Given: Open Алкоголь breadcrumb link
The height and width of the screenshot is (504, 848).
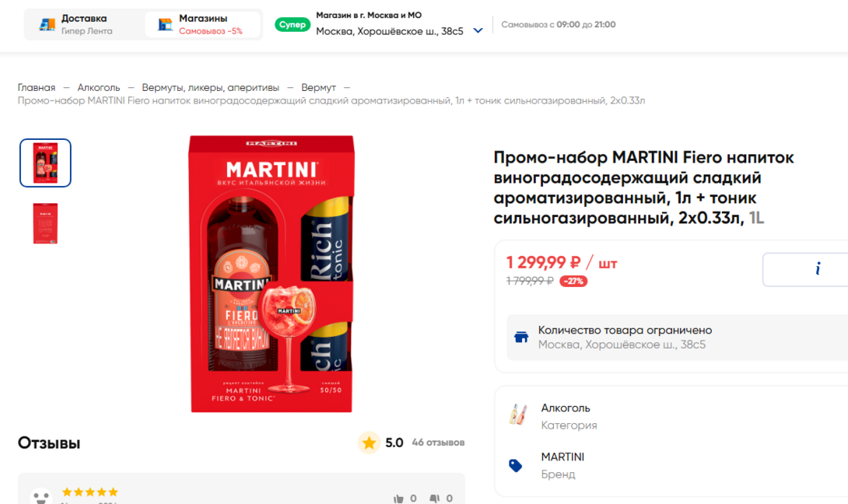Looking at the screenshot, I should (99, 88).
